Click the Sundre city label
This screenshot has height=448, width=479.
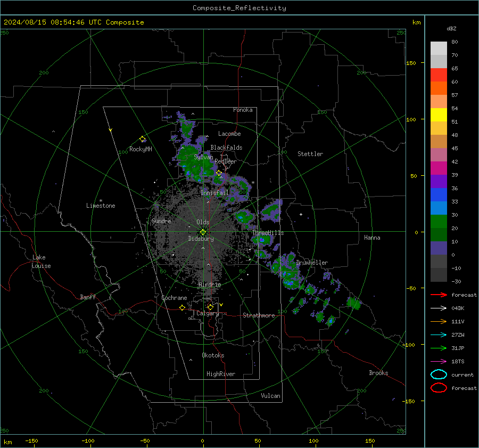coord(162,221)
